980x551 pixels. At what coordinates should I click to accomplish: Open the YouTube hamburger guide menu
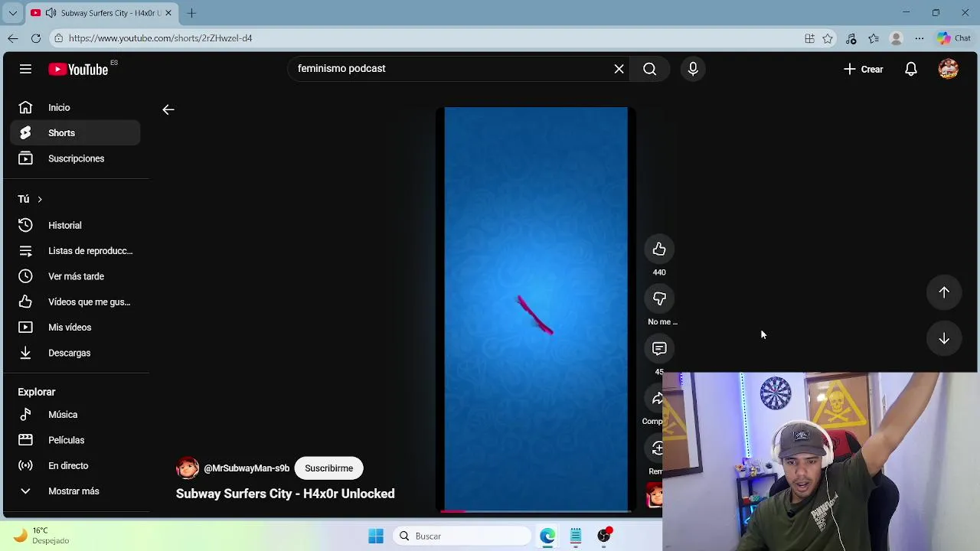coord(25,69)
